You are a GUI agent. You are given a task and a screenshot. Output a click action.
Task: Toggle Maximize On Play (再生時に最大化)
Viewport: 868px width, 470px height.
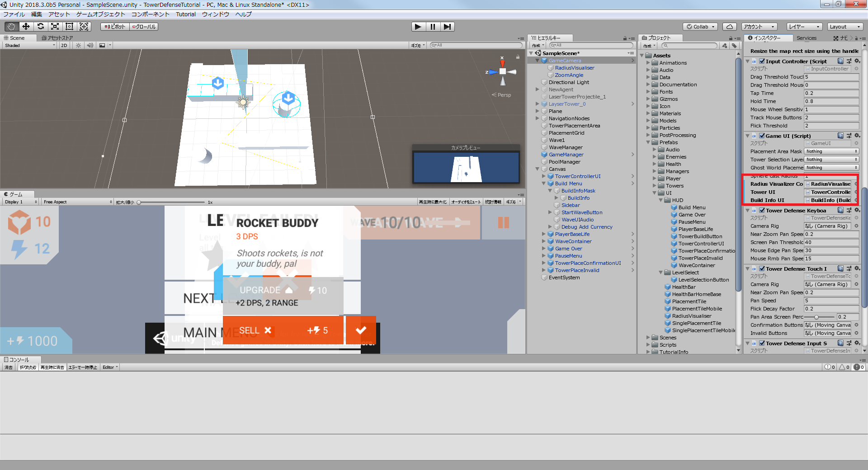tap(433, 202)
